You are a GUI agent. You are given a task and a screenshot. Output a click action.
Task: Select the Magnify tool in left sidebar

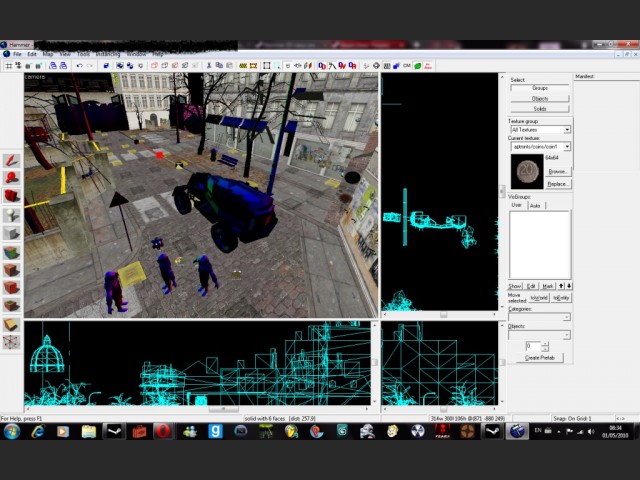pyautogui.click(x=11, y=178)
